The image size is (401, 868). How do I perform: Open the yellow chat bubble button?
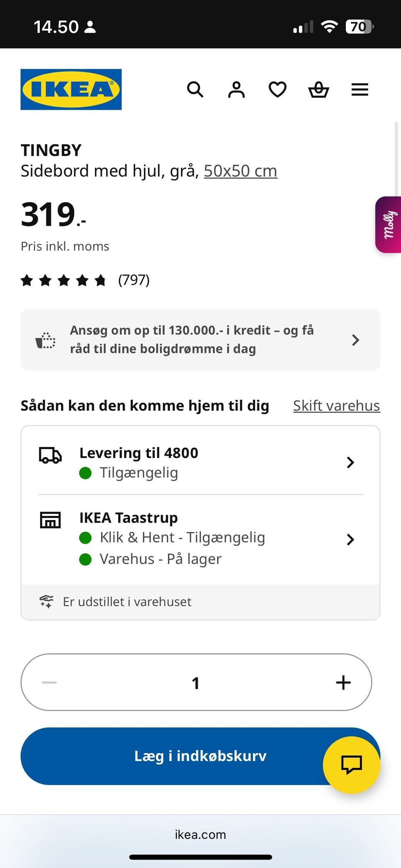tap(351, 765)
